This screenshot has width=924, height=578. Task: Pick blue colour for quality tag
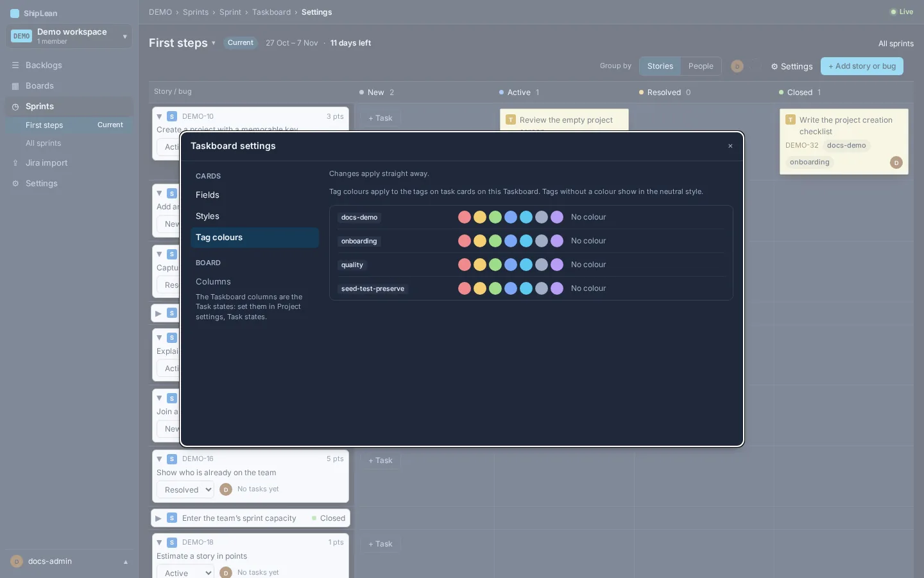coord(511,265)
